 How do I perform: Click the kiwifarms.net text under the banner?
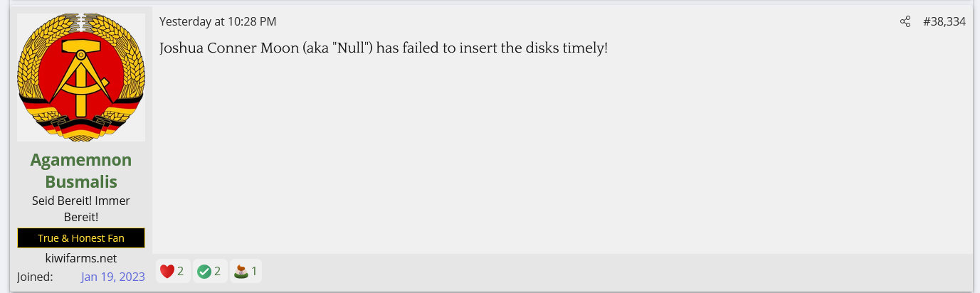click(81, 258)
